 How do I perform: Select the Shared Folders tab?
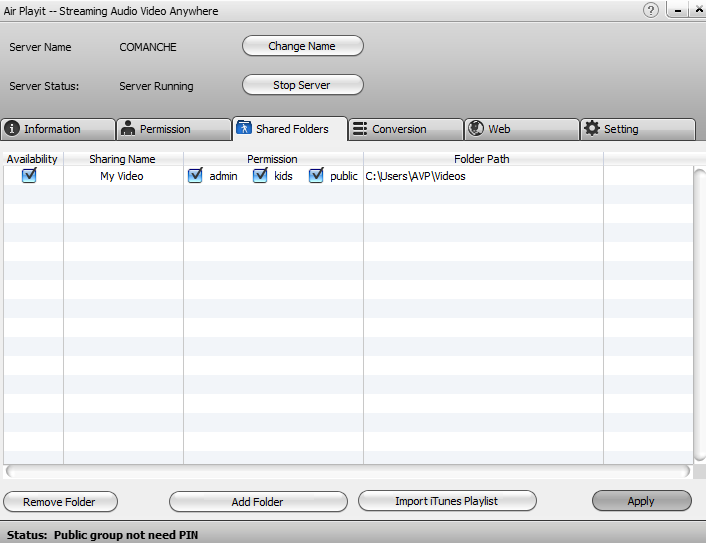point(290,129)
